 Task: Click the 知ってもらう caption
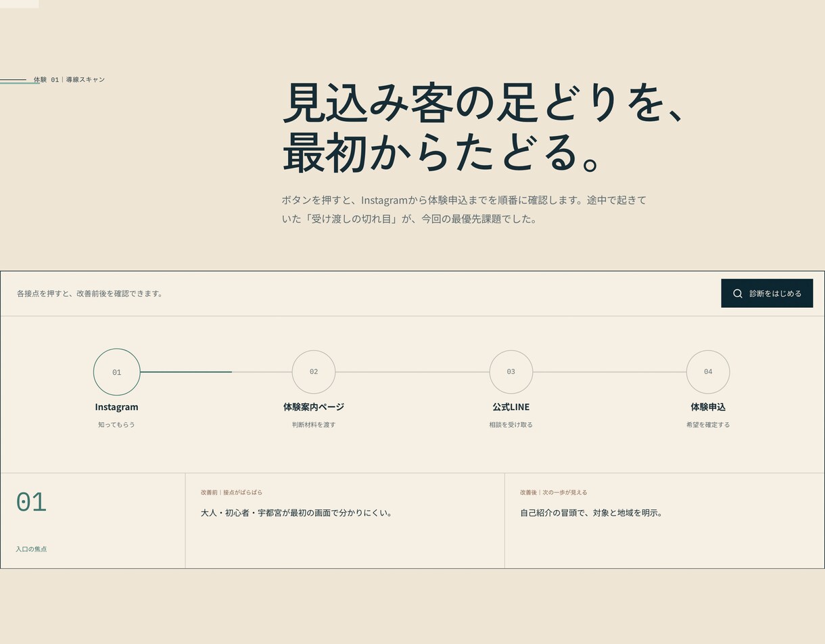(116, 425)
